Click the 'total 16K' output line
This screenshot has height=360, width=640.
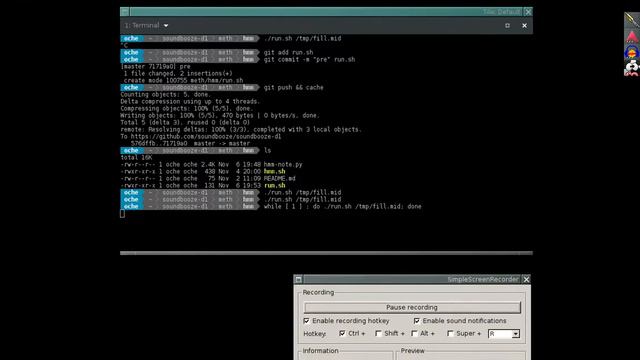136,158
